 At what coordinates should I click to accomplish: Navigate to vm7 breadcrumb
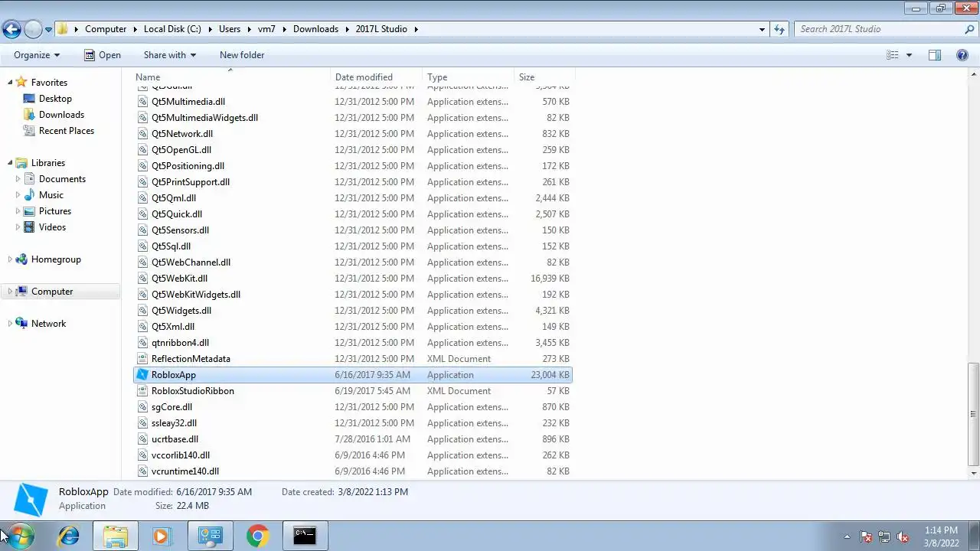tap(266, 29)
